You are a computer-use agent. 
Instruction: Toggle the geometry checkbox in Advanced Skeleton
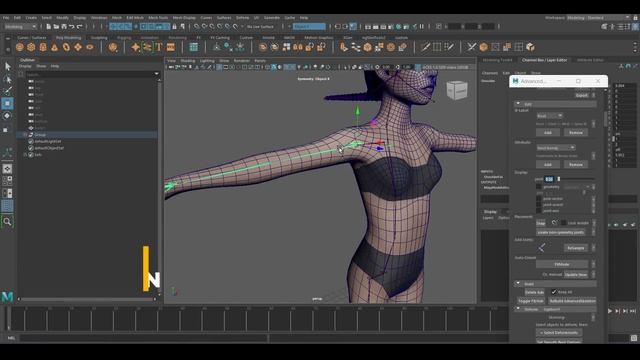tap(539, 187)
